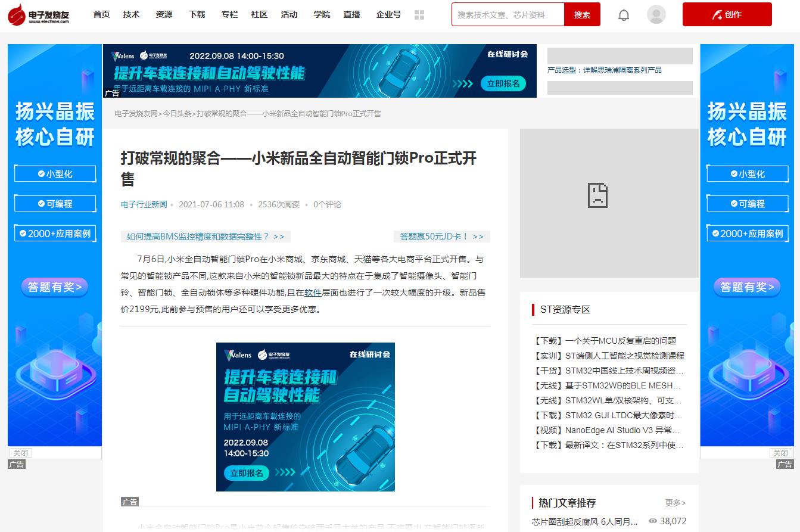Open the Valens webinar ad image in article

tap(305, 417)
